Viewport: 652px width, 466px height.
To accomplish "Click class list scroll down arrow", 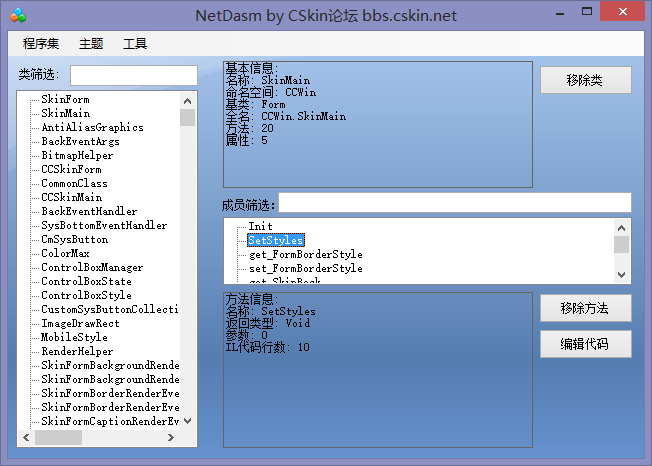I will coord(187,421).
